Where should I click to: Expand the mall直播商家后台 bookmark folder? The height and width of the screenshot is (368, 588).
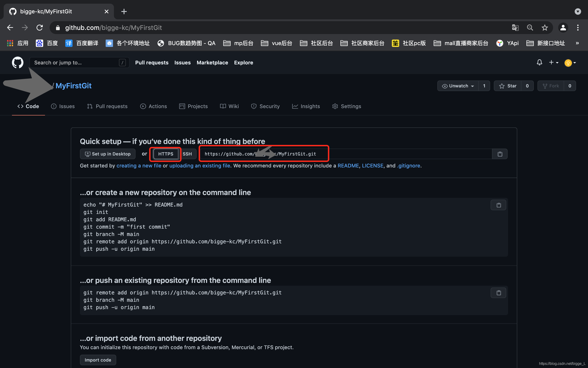[x=461, y=43]
